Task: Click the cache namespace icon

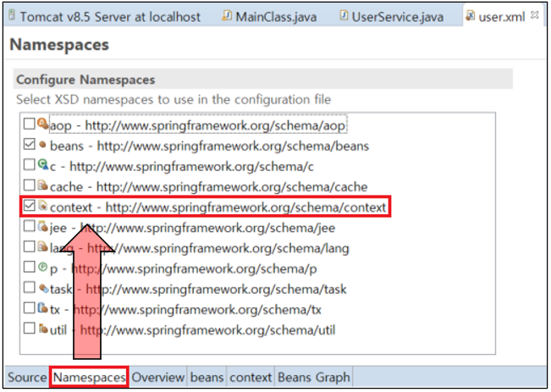Action: click(x=43, y=185)
